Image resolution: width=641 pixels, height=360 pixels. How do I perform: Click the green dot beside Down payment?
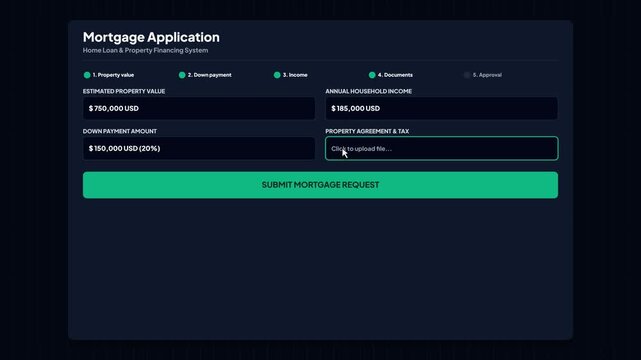click(x=182, y=75)
